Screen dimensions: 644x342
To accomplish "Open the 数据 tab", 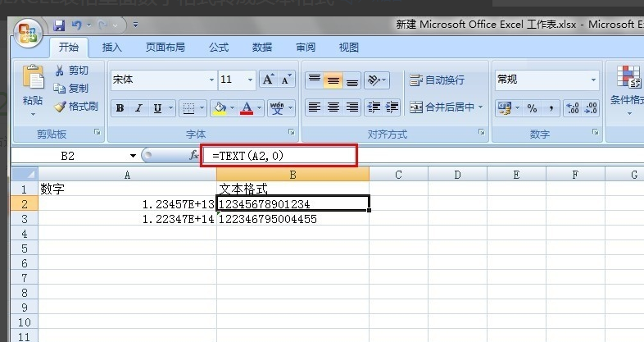I will click(262, 48).
